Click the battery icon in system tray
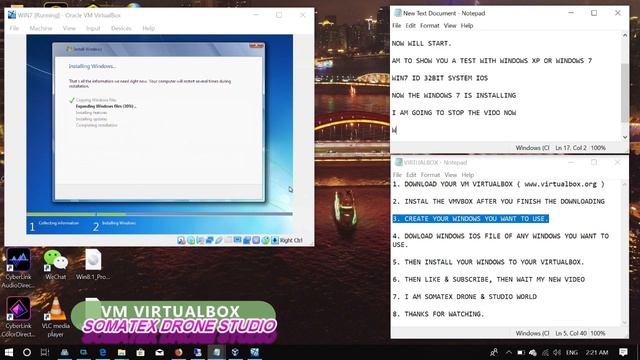This screenshot has height=360, width=640. [x=521, y=352]
